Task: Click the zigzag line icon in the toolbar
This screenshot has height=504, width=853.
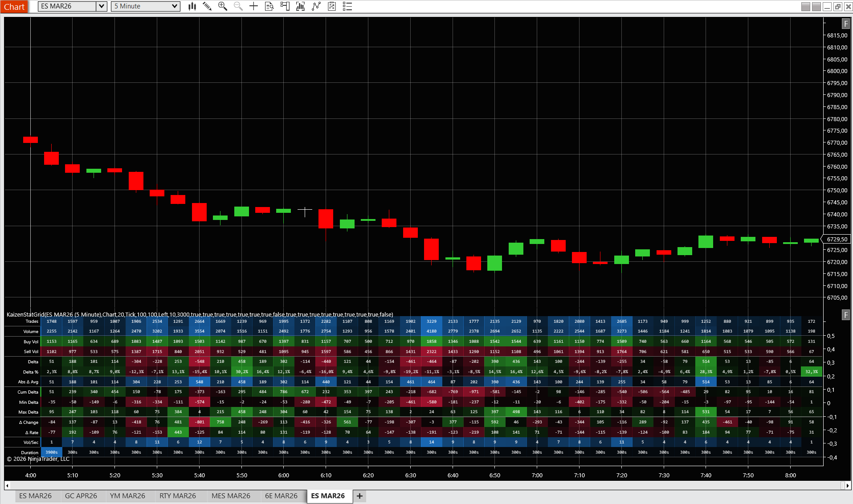Action: [316, 6]
